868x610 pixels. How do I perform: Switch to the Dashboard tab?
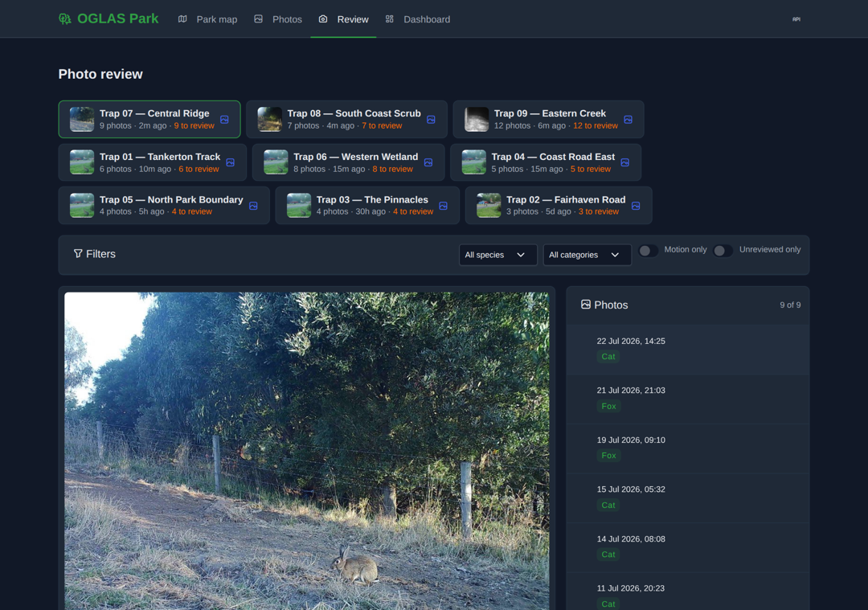coord(418,19)
